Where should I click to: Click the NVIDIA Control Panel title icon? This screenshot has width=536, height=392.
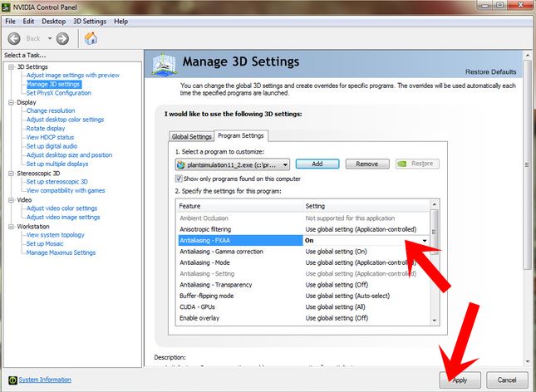point(6,7)
